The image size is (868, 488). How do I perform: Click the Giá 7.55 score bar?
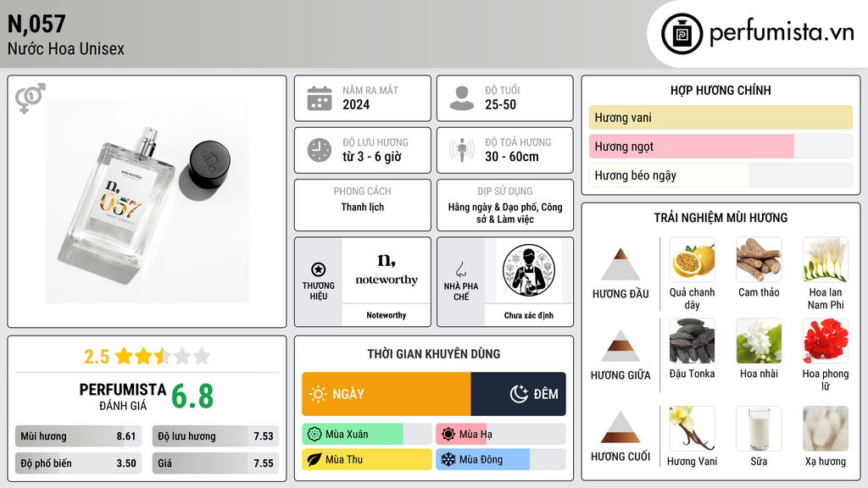(x=215, y=463)
